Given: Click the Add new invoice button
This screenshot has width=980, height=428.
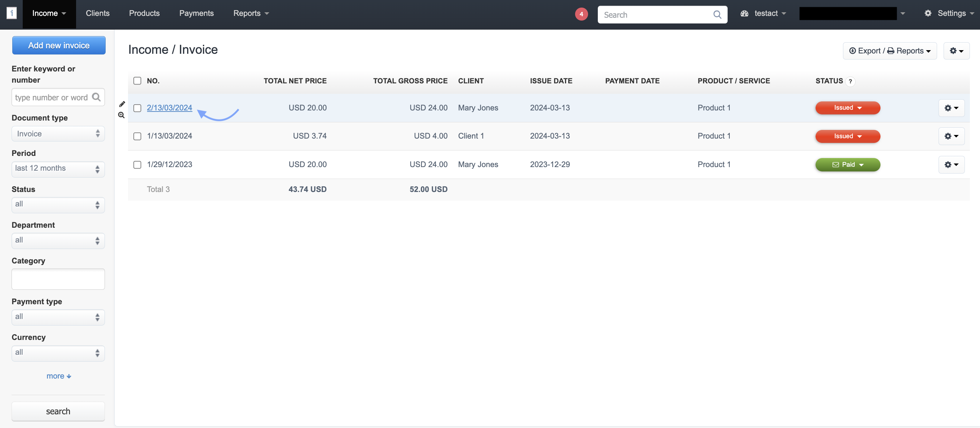Looking at the screenshot, I should [58, 46].
